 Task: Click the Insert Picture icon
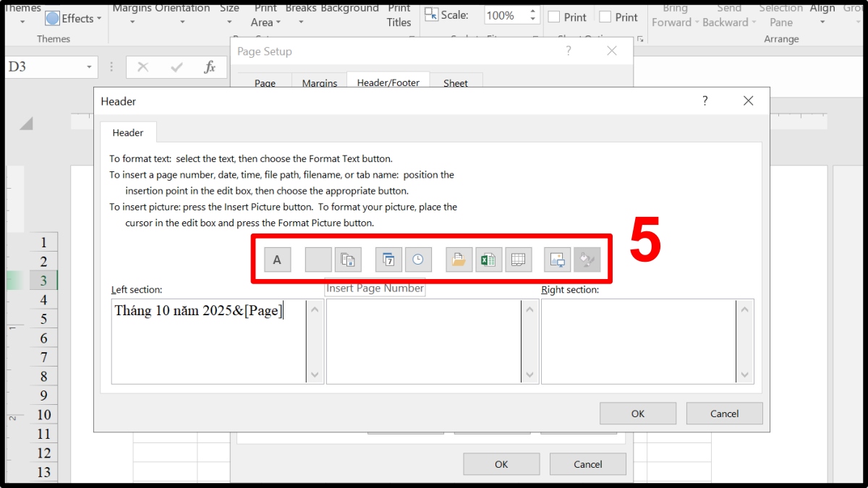tap(557, 259)
